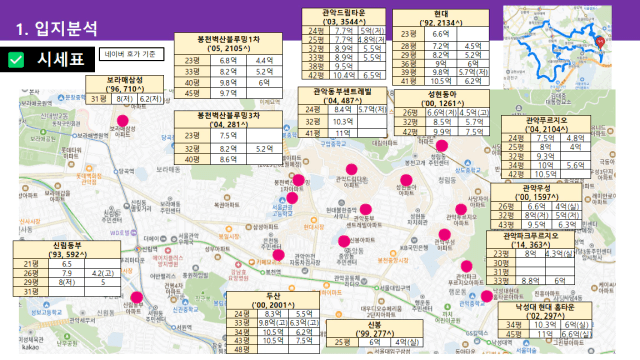This screenshot has width=640, height=360.
Task: Click the 신봉 ('99, 277) table header
Action: (x=375, y=329)
